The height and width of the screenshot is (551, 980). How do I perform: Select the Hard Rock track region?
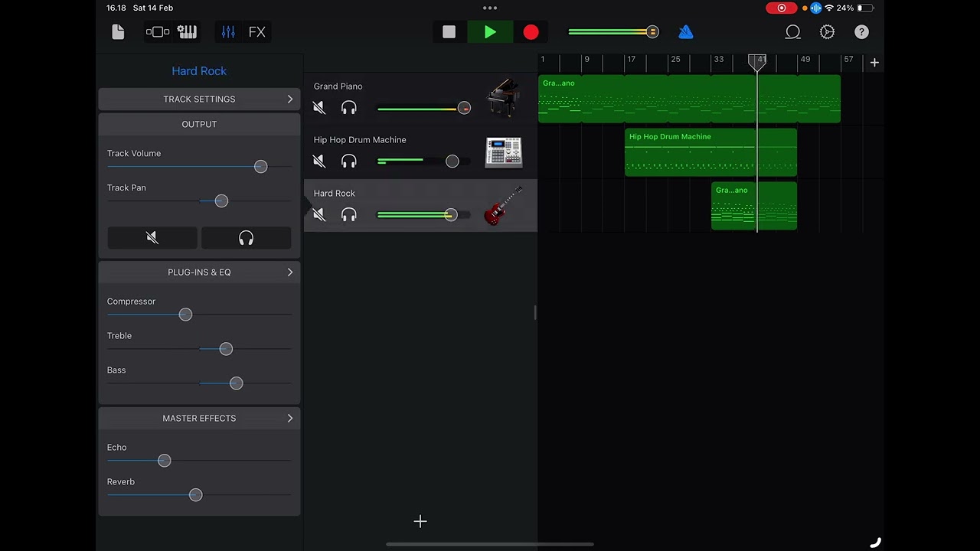tap(754, 206)
